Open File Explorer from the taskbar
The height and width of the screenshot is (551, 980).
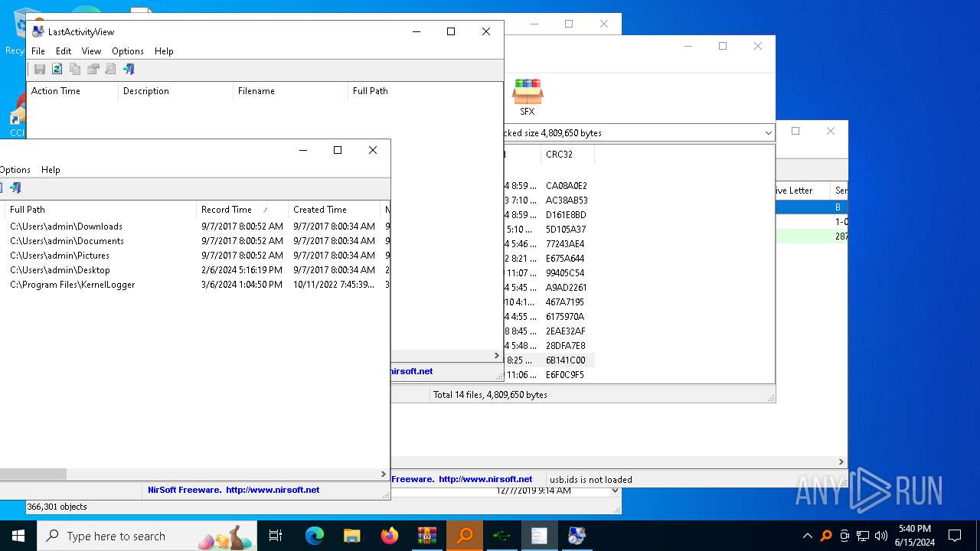[x=351, y=536]
